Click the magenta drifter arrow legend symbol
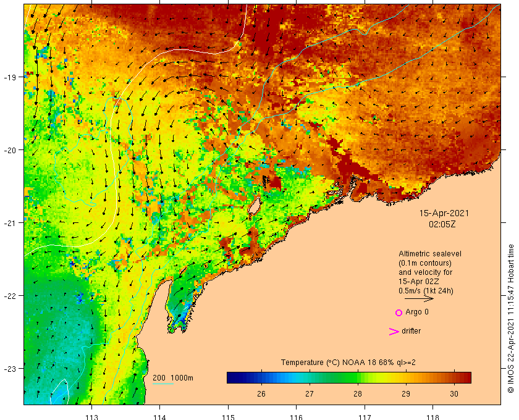Image resolution: width=519 pixels, height=420 pixels. point(394,332)
